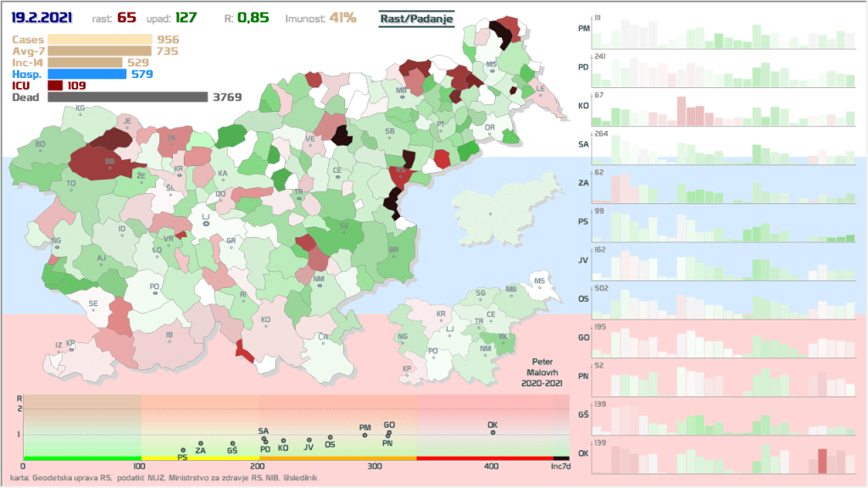Select the BO marker on the main map
The image size is (868, 488).
click(x=40, y=145)
